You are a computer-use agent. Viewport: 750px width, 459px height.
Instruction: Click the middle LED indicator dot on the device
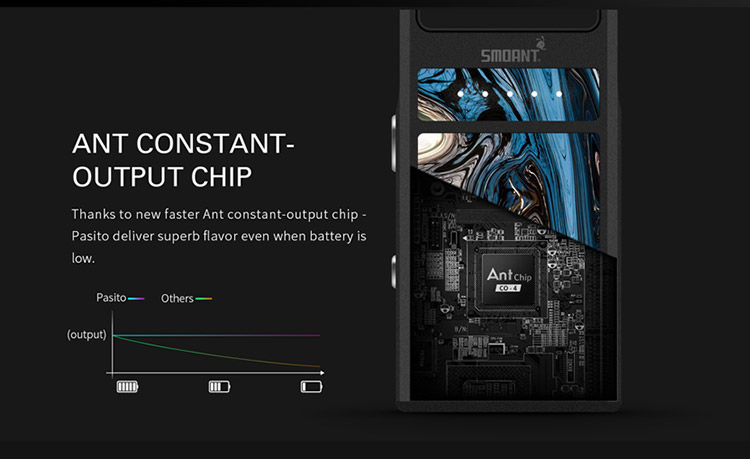[509, 94]
